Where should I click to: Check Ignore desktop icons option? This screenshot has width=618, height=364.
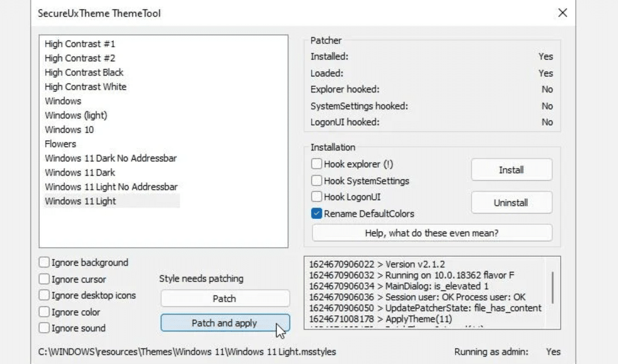coord(44,295)
